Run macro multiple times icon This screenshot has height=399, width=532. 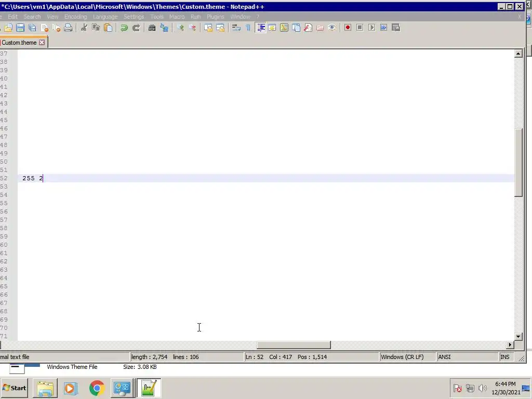(x=384, y=28)
